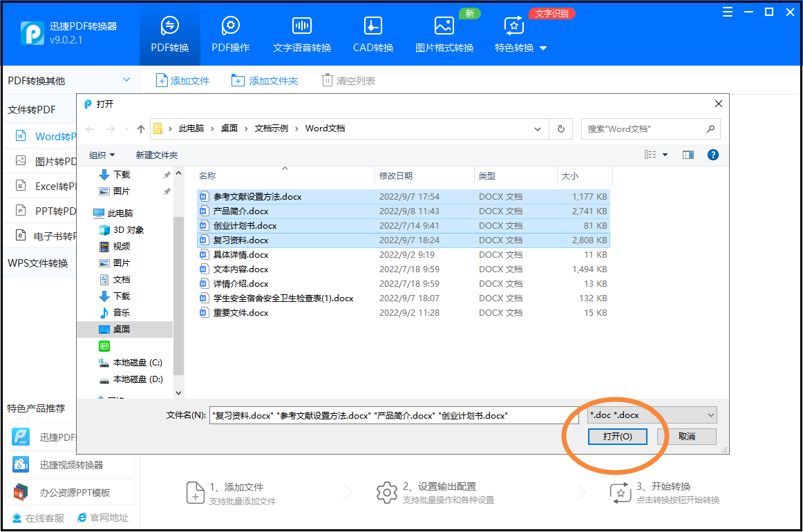Click 文档示例 in address breadcrumb
Screen dimensions: 803x532
(x=272, y=129)
